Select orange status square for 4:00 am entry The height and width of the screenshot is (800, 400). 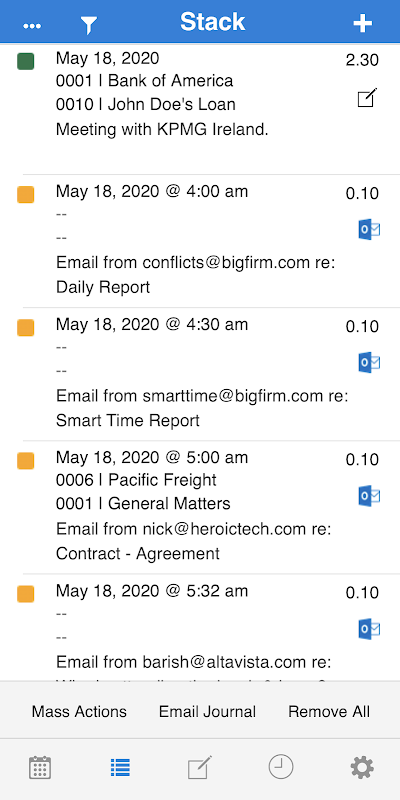point(26,194)
